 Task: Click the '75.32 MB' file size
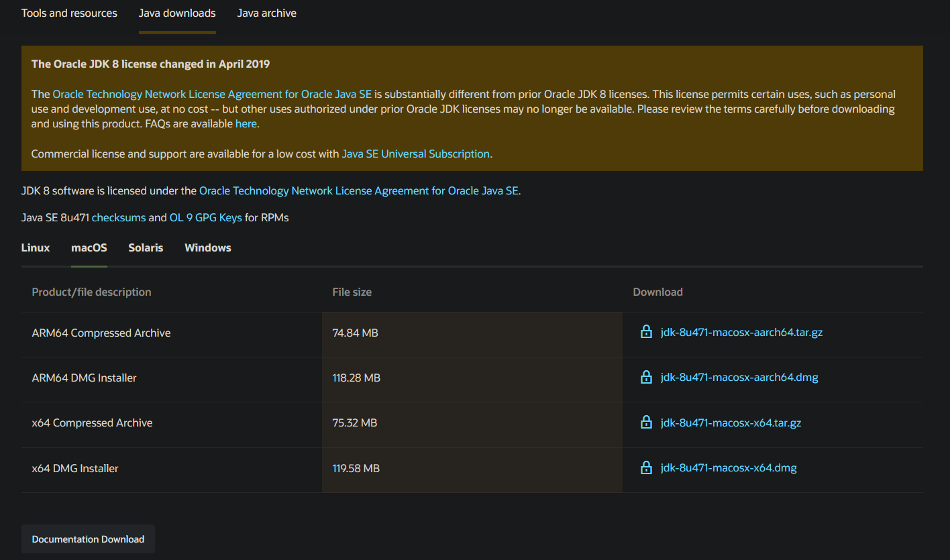tap(355, 423)
